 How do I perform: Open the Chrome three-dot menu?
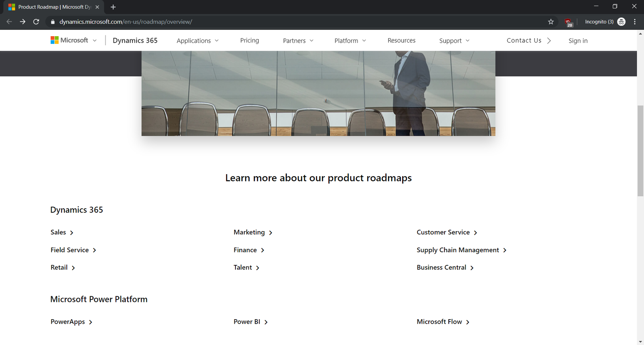click(x=635, y=22)
